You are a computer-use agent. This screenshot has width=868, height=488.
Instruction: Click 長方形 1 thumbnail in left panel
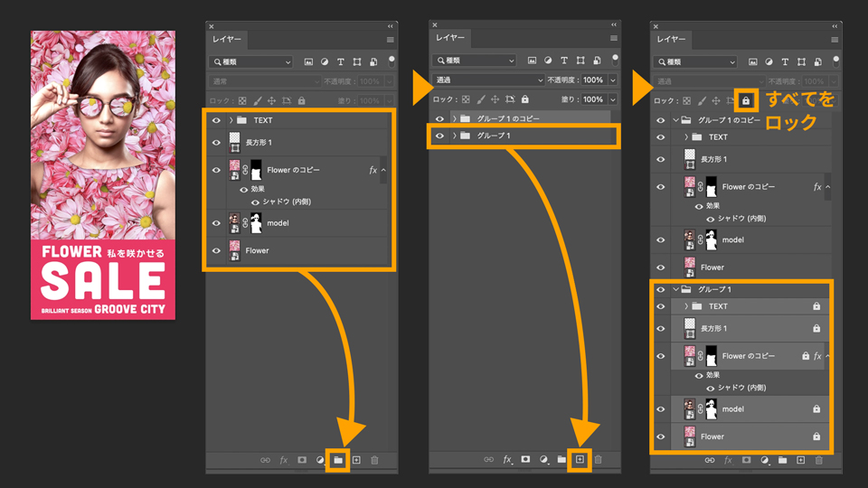[x=235, y=142]
